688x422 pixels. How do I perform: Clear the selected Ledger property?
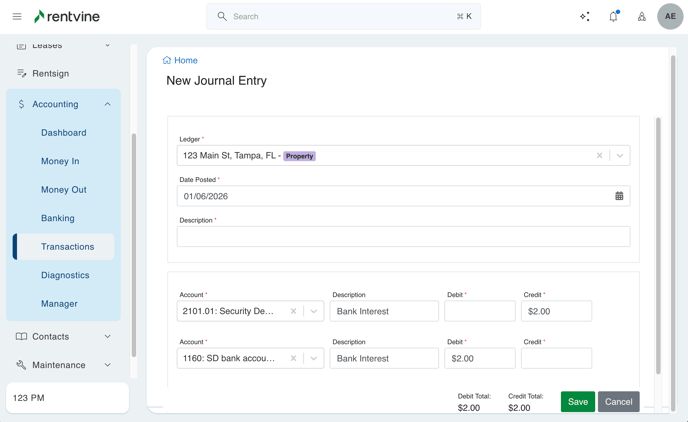[x=600, y=156]
